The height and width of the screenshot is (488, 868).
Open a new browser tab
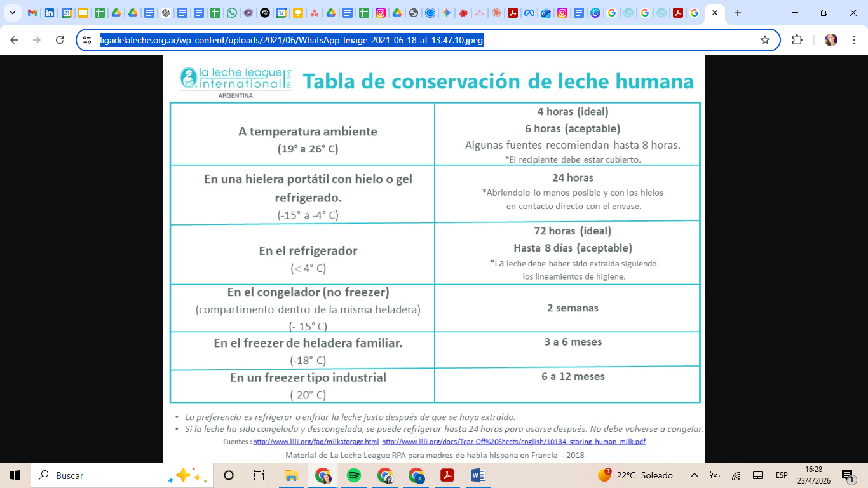tap(737, 13)
